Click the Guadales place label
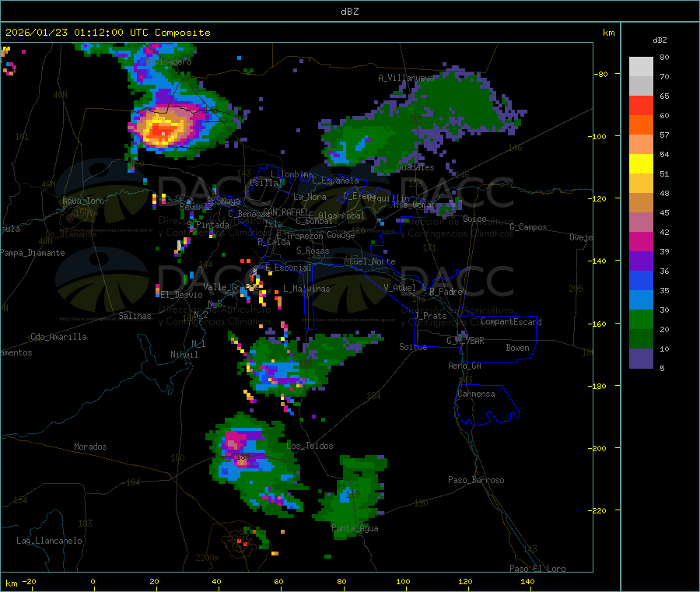 pyautogui.click(x=415, y=167)
